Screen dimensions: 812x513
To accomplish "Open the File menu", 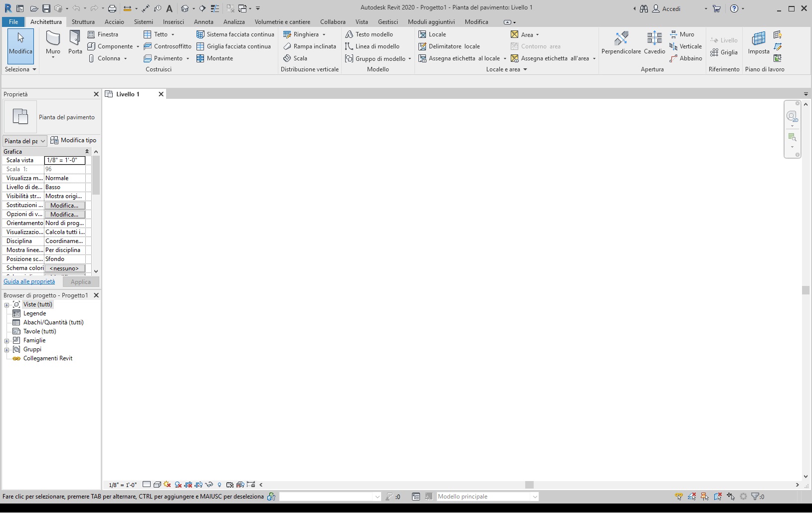I will 13,22.
